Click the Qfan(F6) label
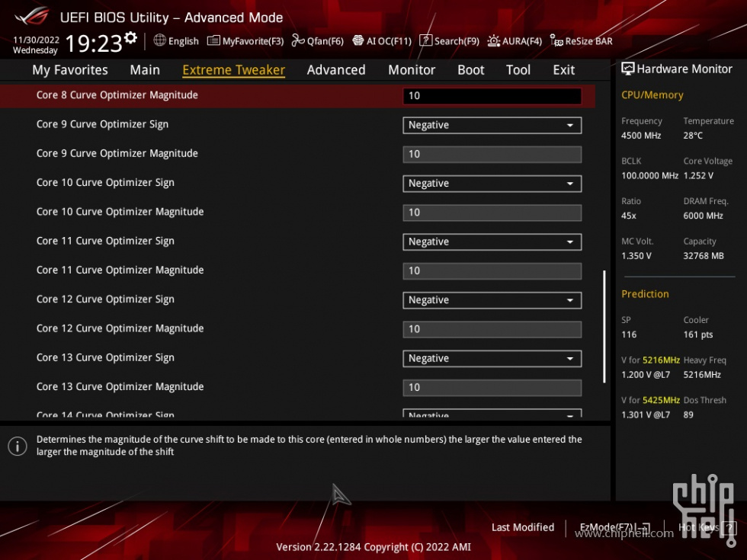The image size is (747, 560). [325, 41]
